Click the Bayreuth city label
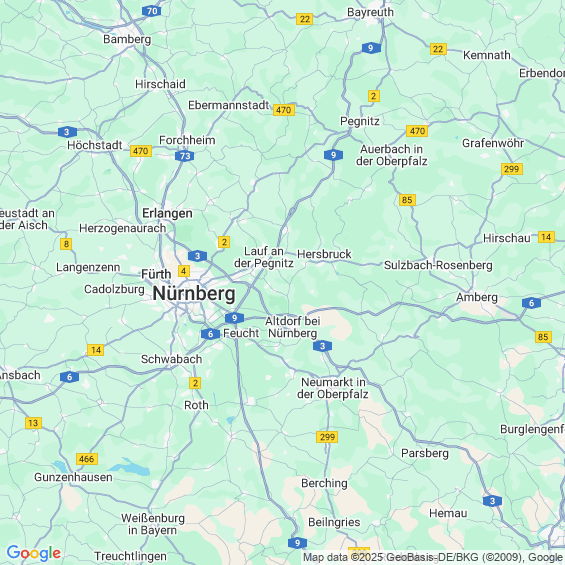The image size is (565, 565). pos(370,12)
